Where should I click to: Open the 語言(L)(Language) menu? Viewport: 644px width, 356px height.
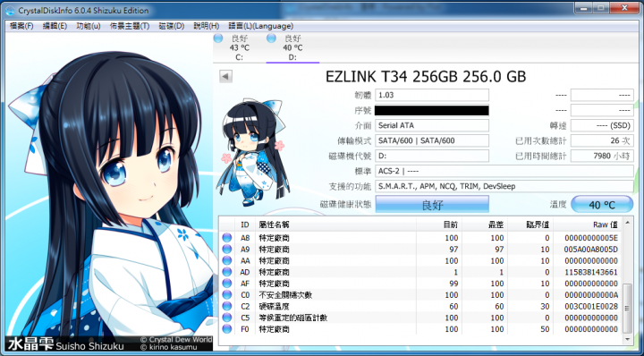[261, 26]
